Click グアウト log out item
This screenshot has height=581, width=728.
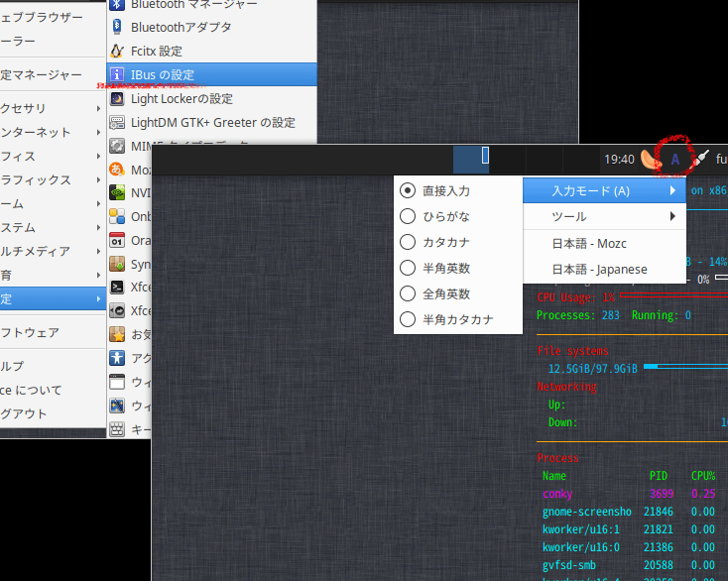[x=53, y=413]
